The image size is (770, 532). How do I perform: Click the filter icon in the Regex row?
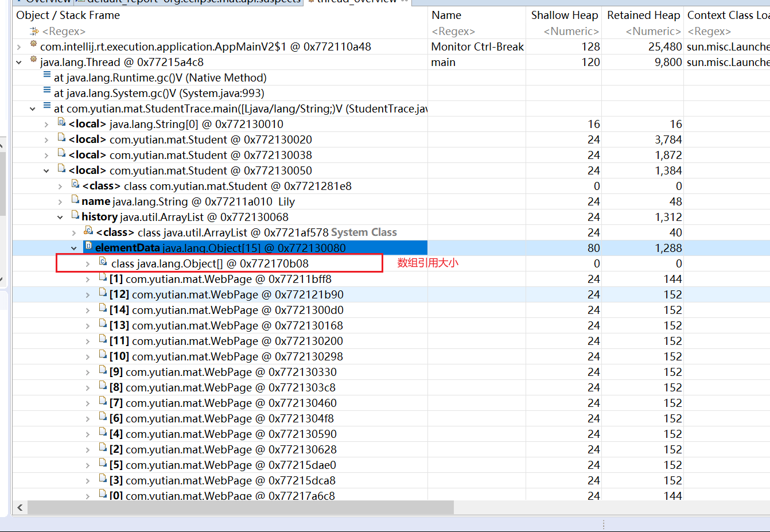click(34, 32)
